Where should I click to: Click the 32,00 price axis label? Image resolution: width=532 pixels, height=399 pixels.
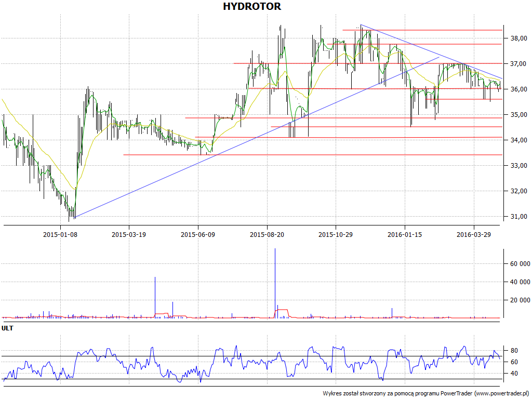(x=518, y=191)
